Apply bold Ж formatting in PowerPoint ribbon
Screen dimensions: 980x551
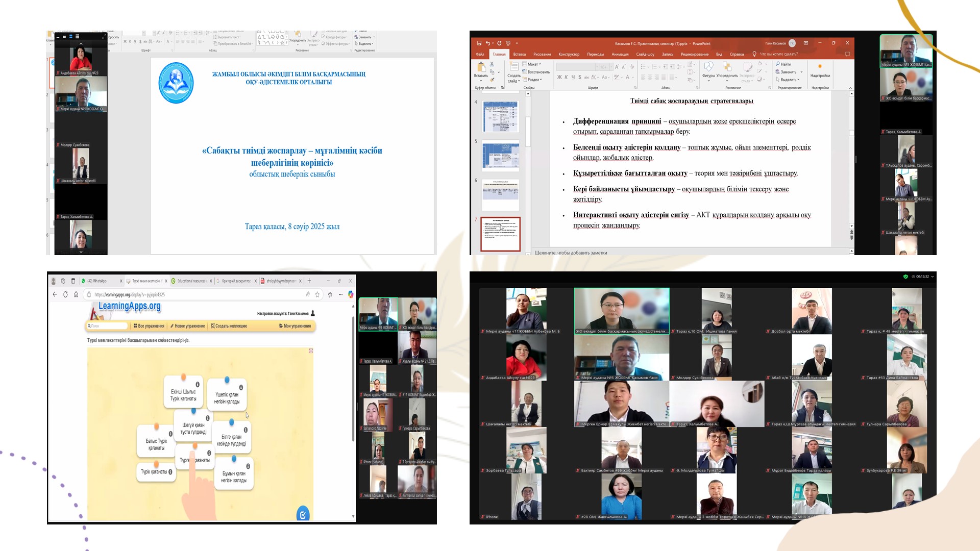559,78
